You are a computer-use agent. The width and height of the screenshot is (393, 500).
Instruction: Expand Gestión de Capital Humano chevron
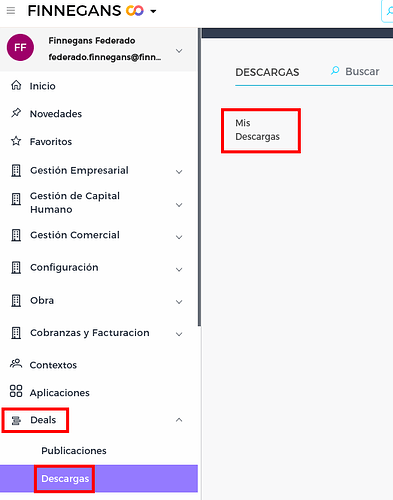pyautogui.click(x=179, y=205)
